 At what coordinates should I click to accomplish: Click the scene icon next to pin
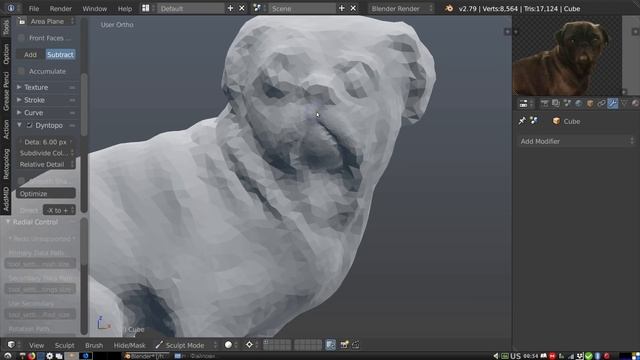pyautogui.click(x=533, y=120)
